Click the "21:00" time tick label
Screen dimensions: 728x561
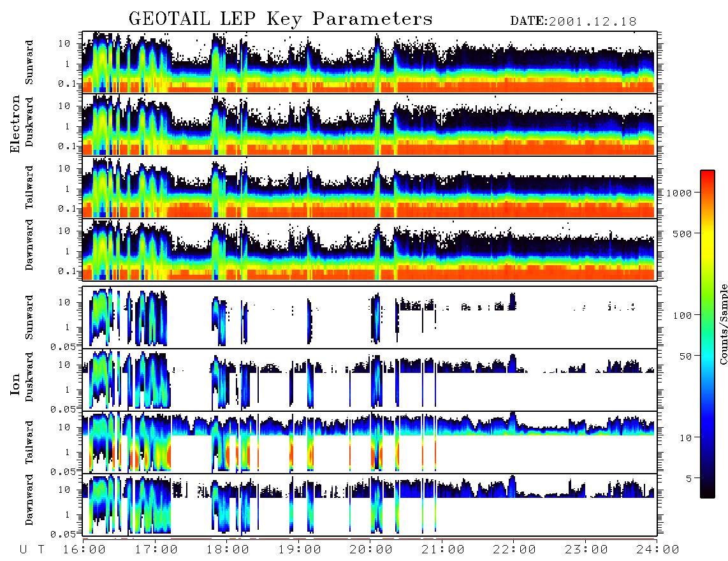[x=443, y=550]
